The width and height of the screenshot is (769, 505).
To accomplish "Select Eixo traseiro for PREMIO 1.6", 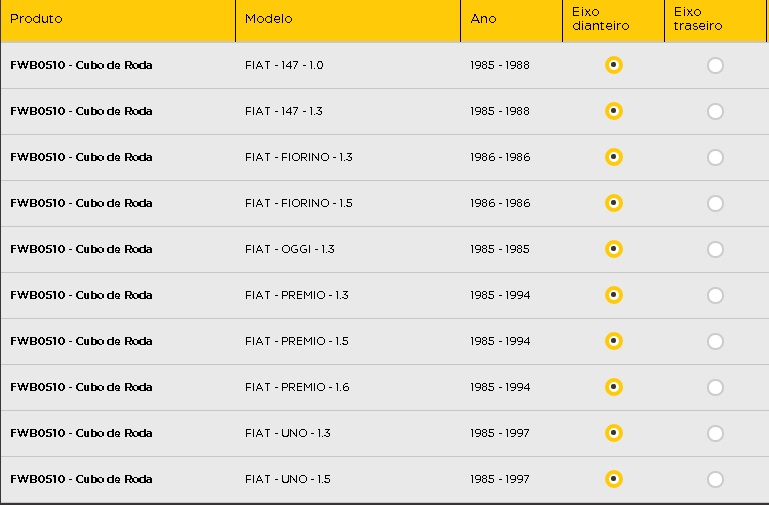I will click(x=715, y=387).
